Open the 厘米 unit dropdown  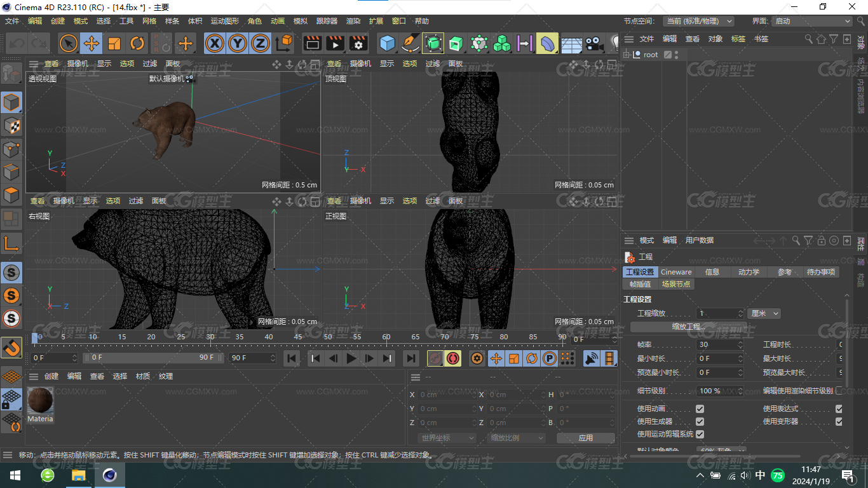(x=764, y=313)
